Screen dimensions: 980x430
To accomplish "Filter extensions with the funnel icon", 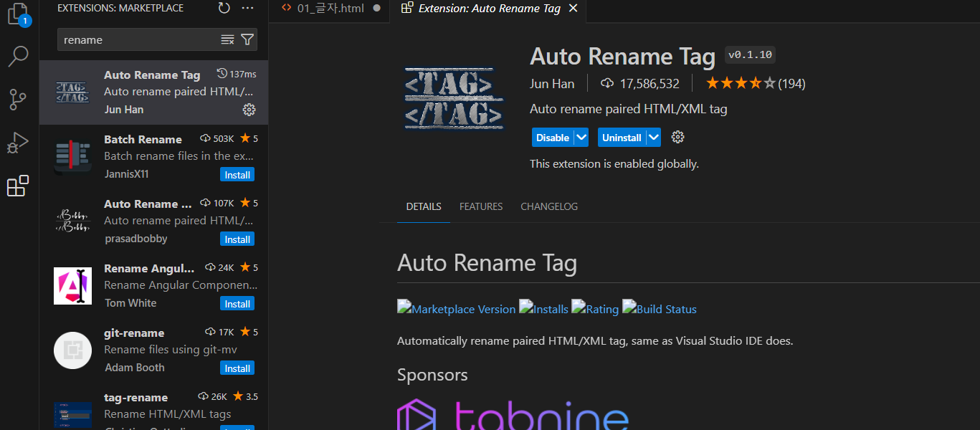I will (247, 39).
